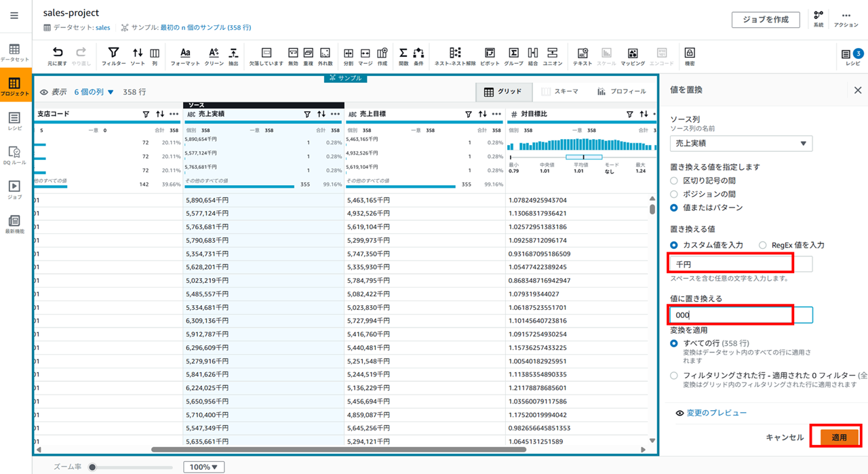Select すべての行 apply option

point(673,344)
